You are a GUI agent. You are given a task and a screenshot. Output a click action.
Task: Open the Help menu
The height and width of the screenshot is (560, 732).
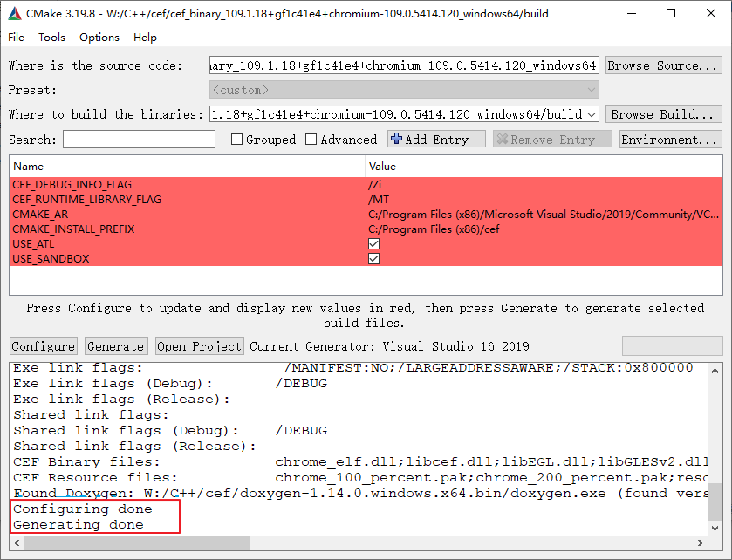(x=145, y=37)
